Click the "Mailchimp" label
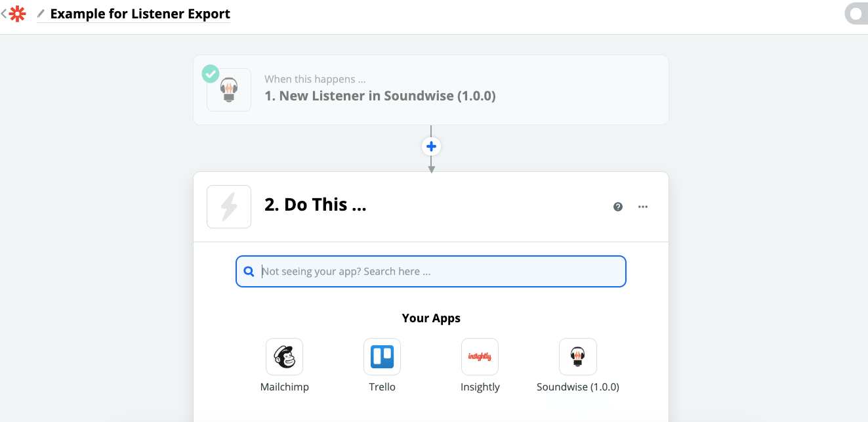 285,387
